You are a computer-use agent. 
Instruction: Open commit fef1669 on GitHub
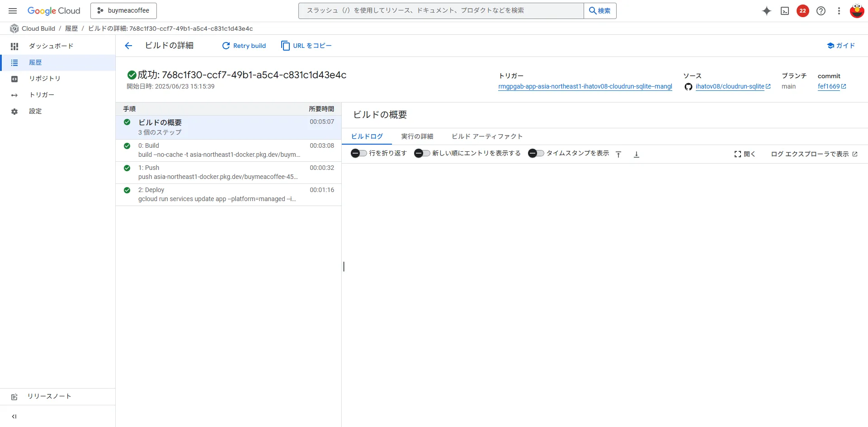click(x=829, y=86)
